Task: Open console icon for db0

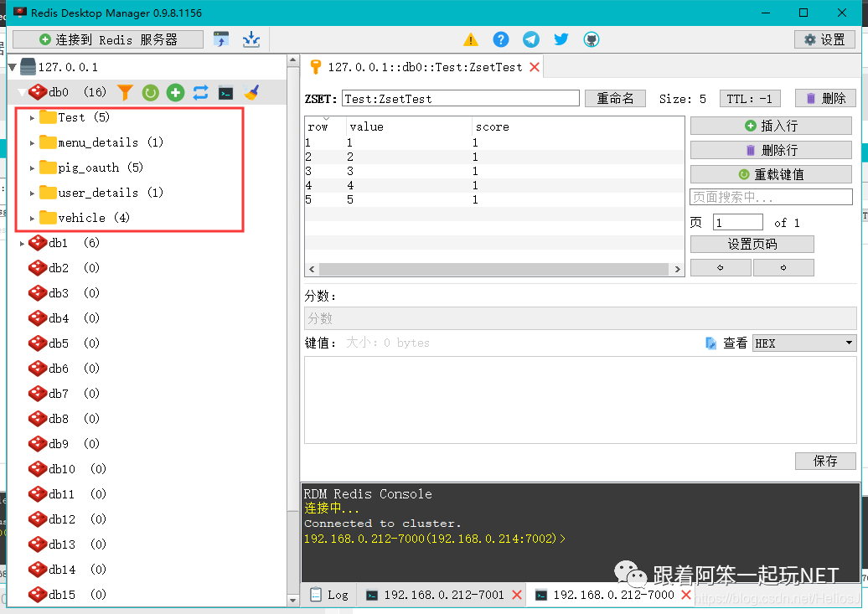Action: [226, 93]
